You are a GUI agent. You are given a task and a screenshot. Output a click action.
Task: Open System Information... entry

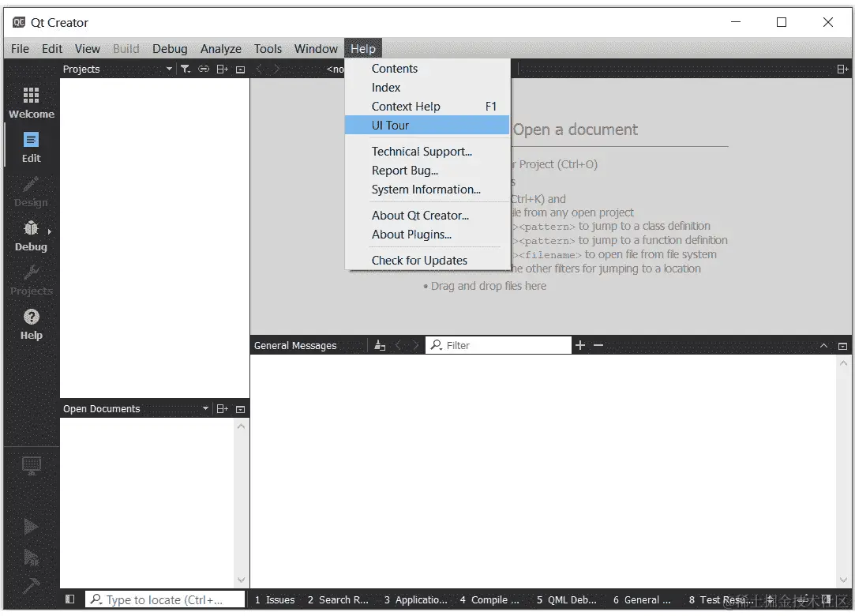point(427,190)
